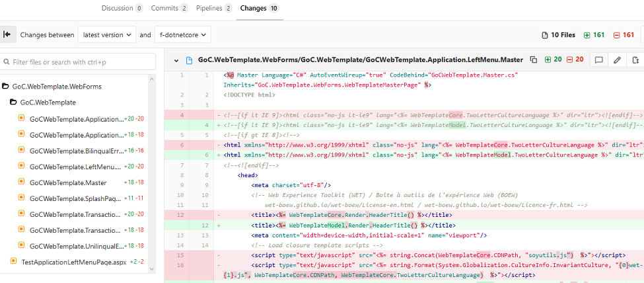Collapse the LeftMenu.Master file diff
The height and width of the screenshot is (283, 644).
(176, 60)
